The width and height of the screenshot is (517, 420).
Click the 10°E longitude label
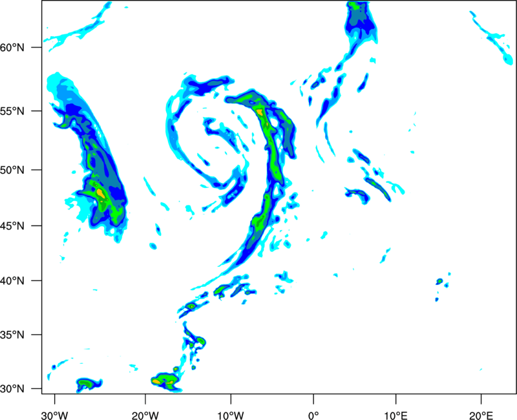(396, 415)
